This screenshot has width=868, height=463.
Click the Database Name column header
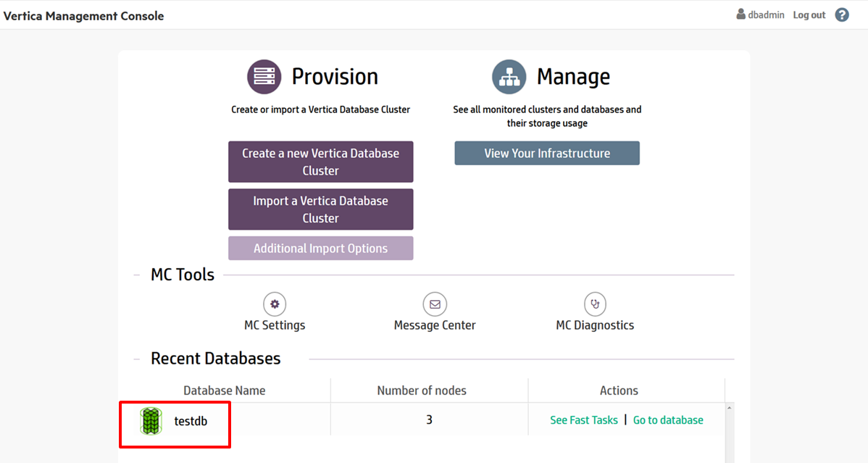click(224, 391)
